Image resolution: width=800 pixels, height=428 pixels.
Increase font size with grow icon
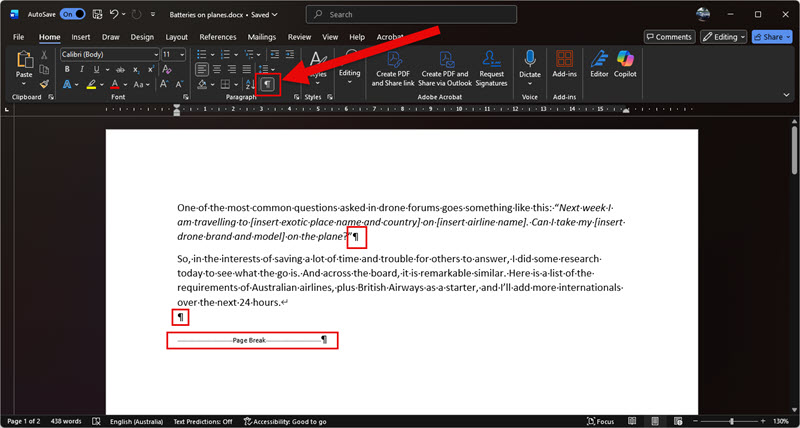coord(164,84)
